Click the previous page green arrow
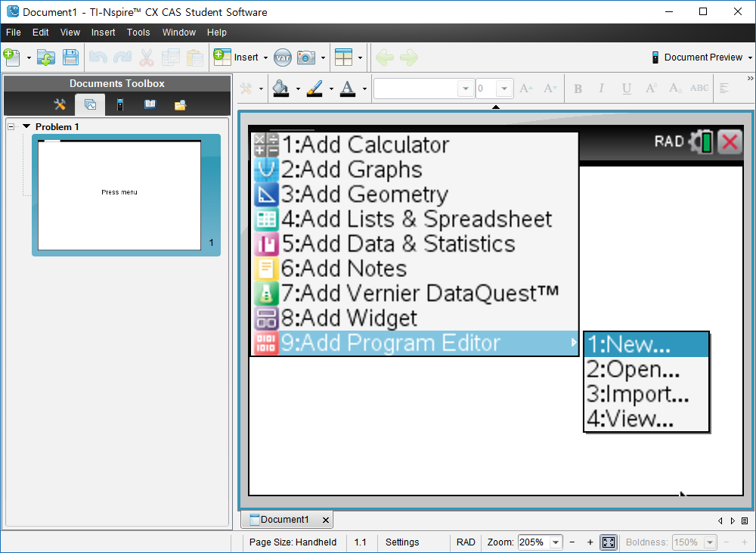Screen dimensions: 756x553 385,57
